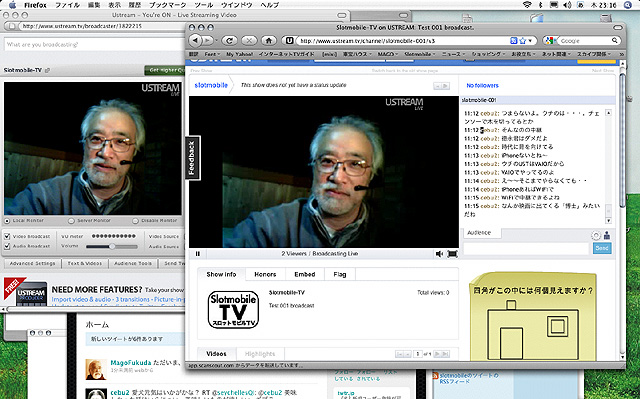Uncheck the Audio Broadcast checkbox
Image resolution: width=640 pixels, height=399 pixels.
pyautogui.click(x=7, y=246)
